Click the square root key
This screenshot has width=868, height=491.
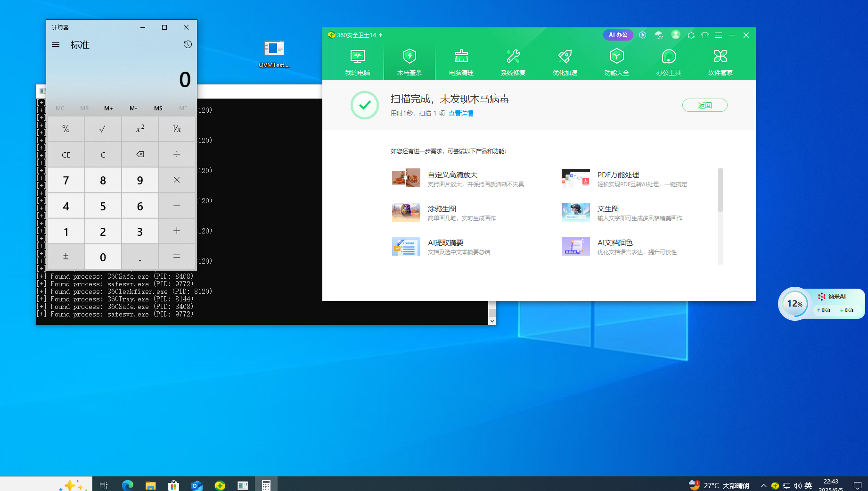pos(103,129)
